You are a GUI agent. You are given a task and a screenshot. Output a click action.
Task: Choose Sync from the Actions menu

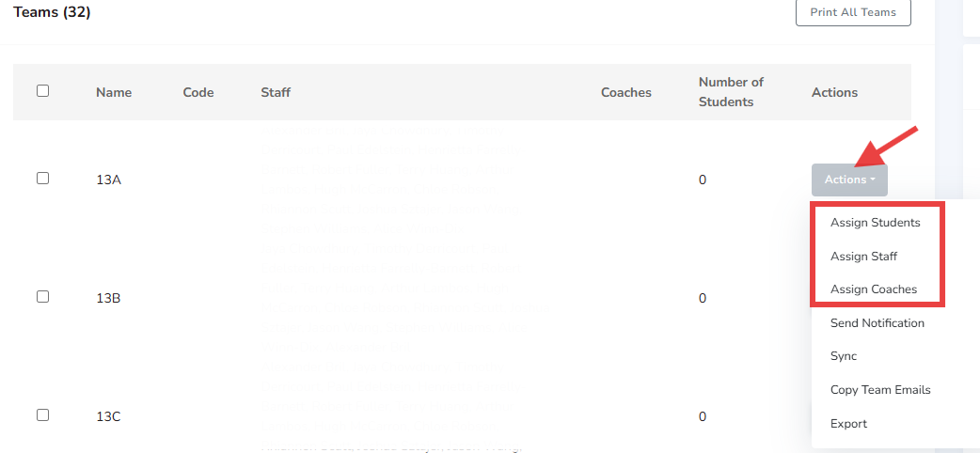tap(844, 356)
